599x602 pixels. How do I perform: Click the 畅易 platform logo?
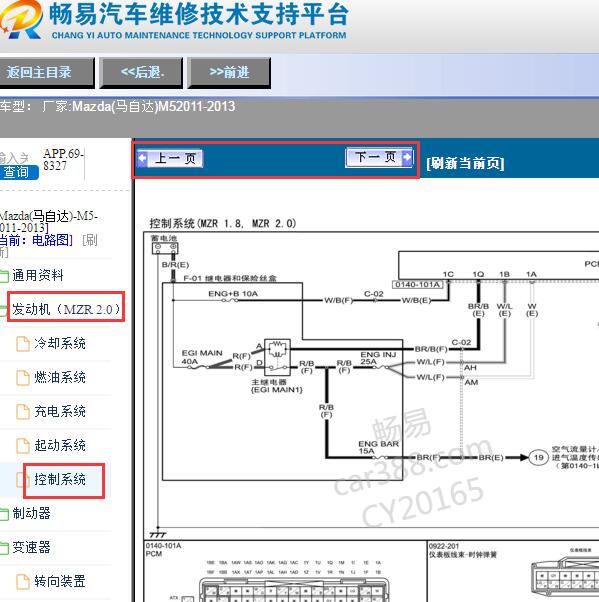(x=21, y=19)
